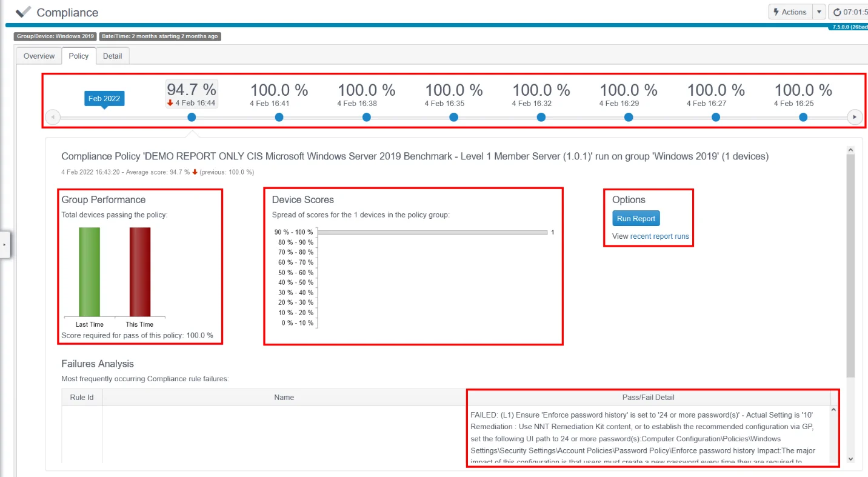Click the Feb 2022 month marker
868x477 pixels.
tap(104, 99)
